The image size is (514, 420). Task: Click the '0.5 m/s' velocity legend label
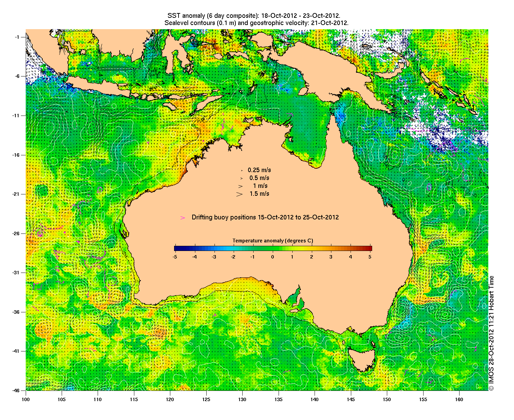tap(259, 178)
